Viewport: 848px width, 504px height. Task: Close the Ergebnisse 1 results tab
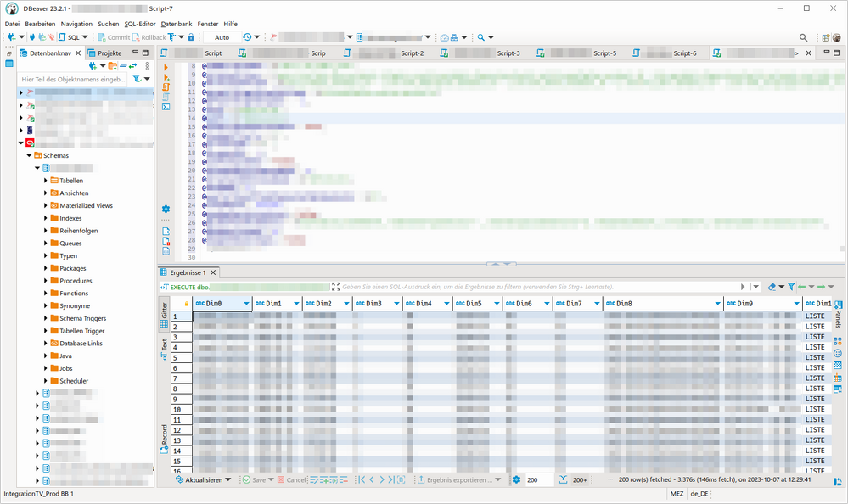point(213,272)
